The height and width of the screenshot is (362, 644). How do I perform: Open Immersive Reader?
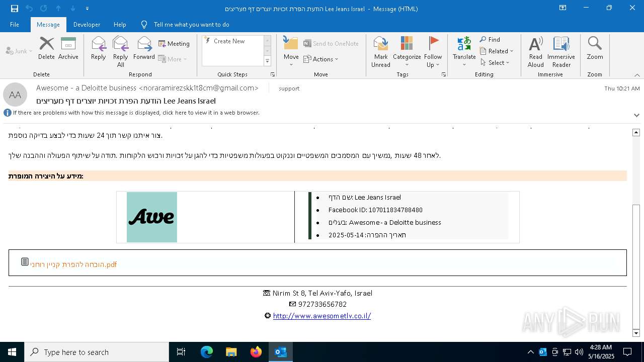pos(561,51)
